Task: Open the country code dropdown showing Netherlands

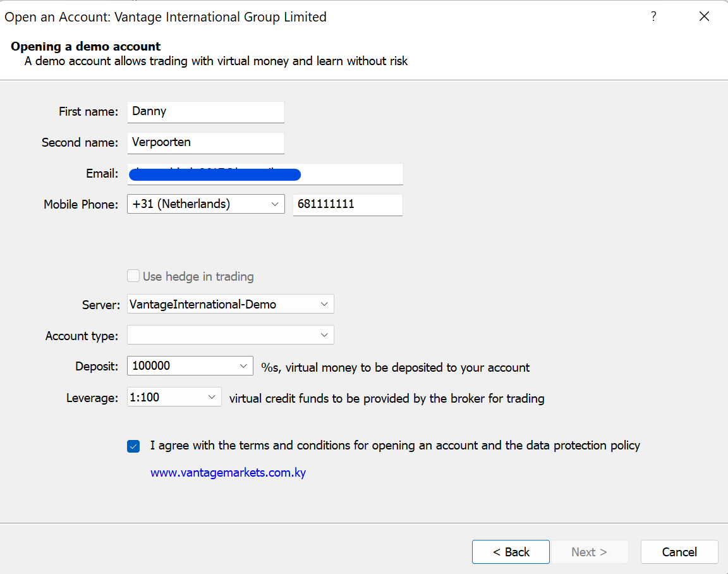Action: (x=275, y=204)
